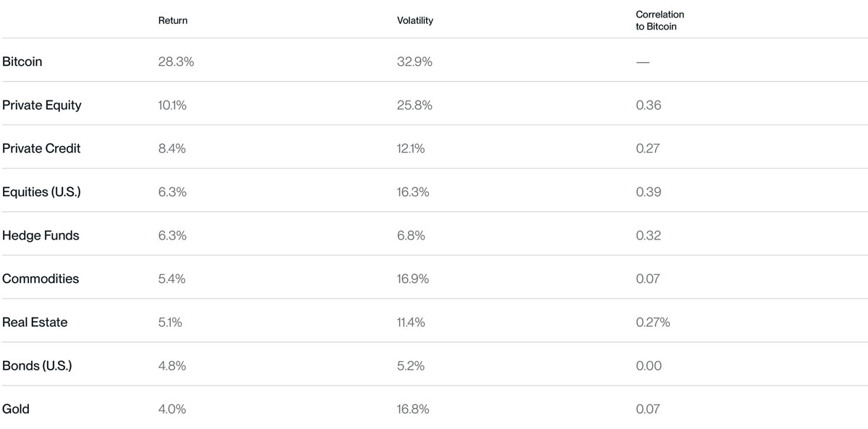This screenshot has height=429, width=868.
Task: Select Real Estate's 0.27% correlation value
Action: click(x=653, y=322)
